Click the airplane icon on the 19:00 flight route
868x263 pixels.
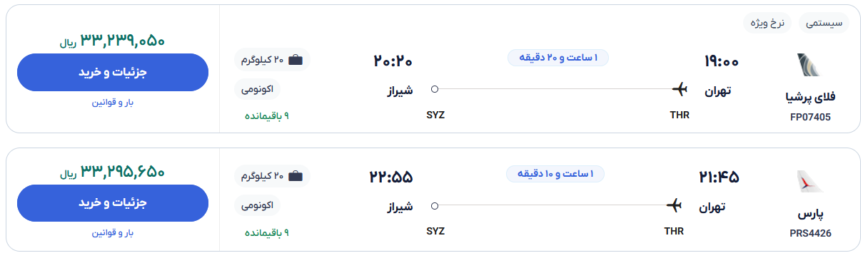(680, 89)
